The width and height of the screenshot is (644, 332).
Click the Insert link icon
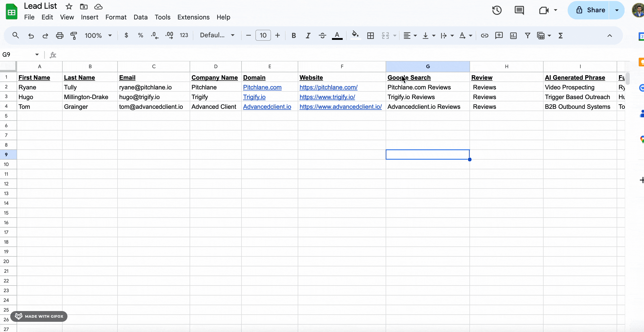[485, 35]
